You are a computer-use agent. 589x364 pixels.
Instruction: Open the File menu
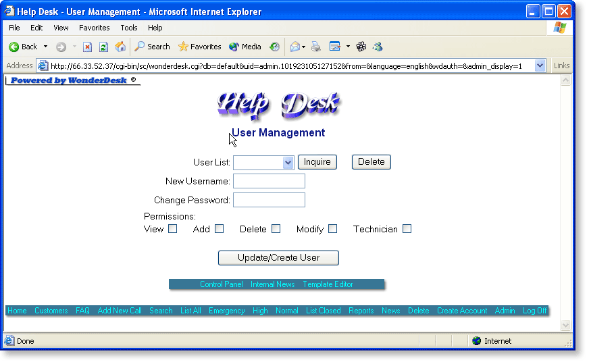coord(14,28)
